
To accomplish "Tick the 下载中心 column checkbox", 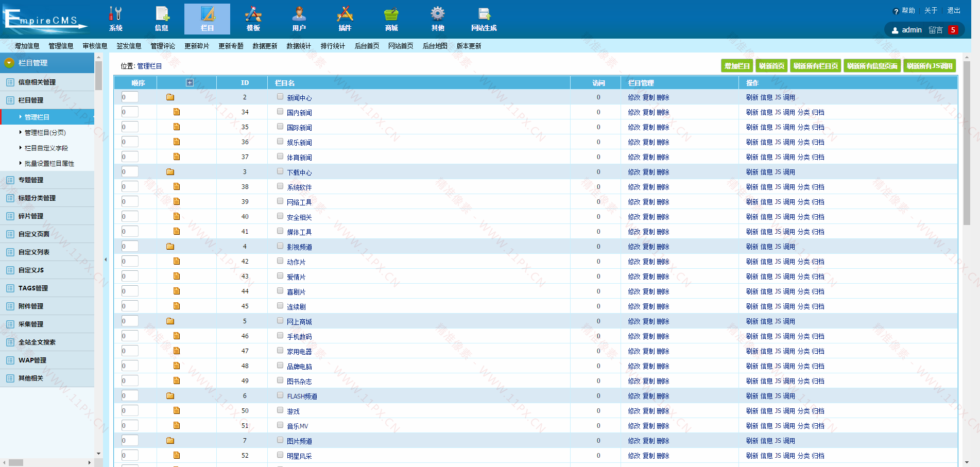I will point(280,171).
